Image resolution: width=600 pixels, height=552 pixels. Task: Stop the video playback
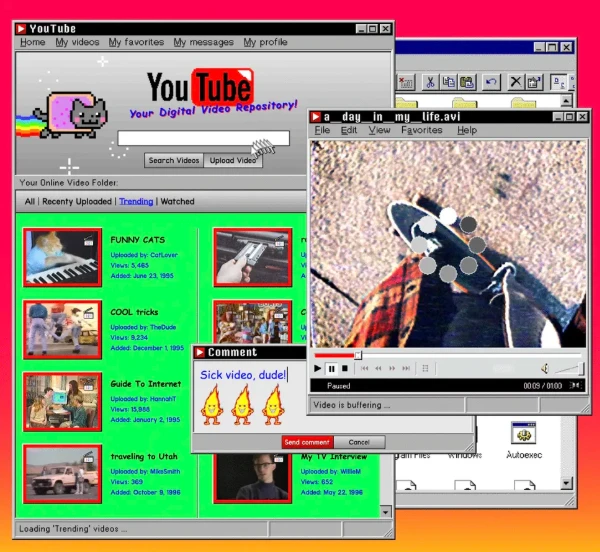345,368
